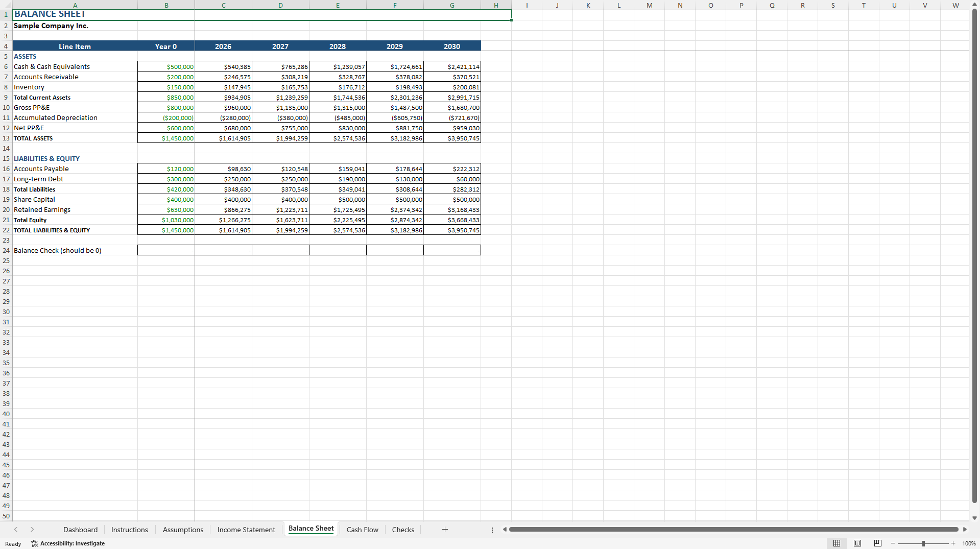Select row 24 header
This screenshot has width=980, height=549.
pos(6,250)
